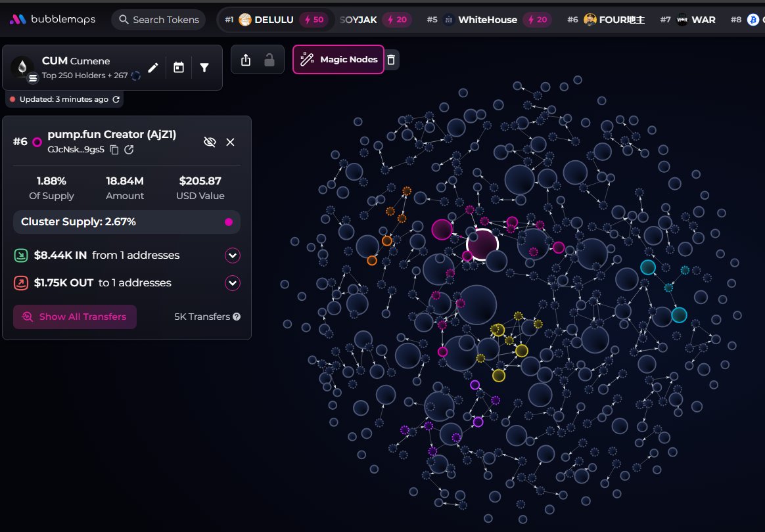
Task: Copy the GJcNsk...9gs5 address
Action: point(114,150)
